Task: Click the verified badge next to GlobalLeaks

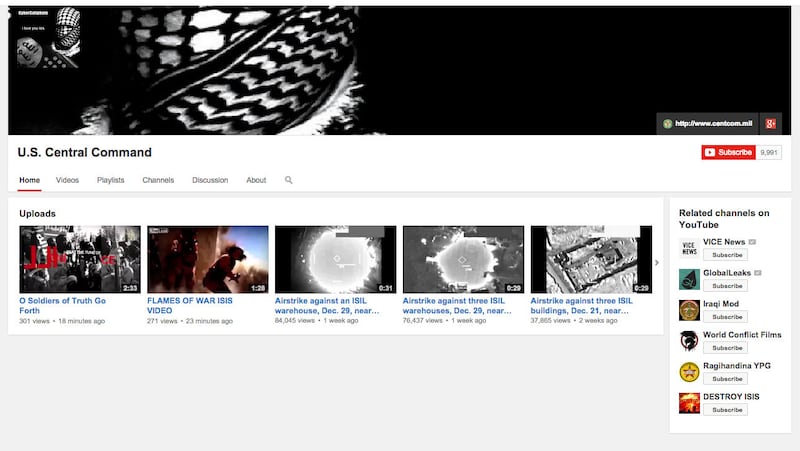Action: pyautogui.click(x=758, y=273)
